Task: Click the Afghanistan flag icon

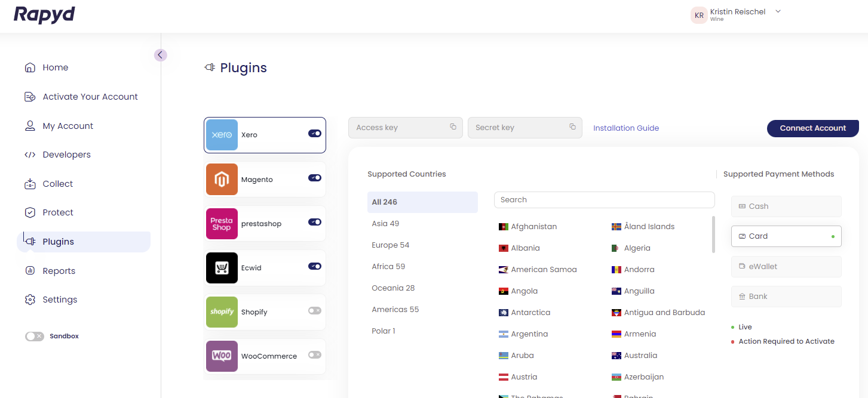Action: tap(504, 227)
